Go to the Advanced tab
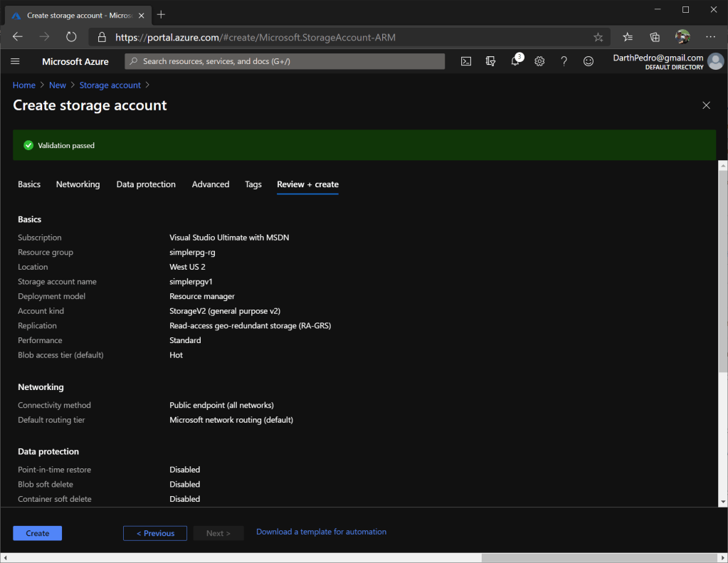 (x=211, y=184)
